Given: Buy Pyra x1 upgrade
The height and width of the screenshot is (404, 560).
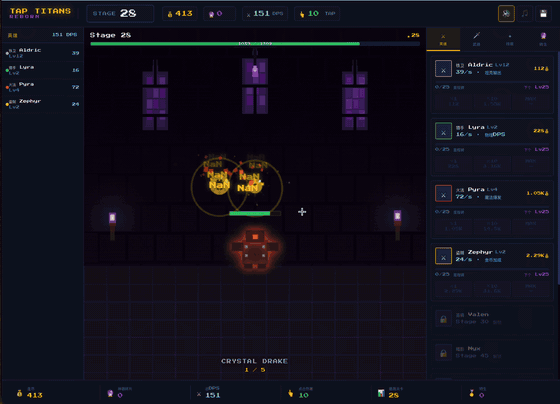Looking at the screenshot, I should [x=453, y=226].
